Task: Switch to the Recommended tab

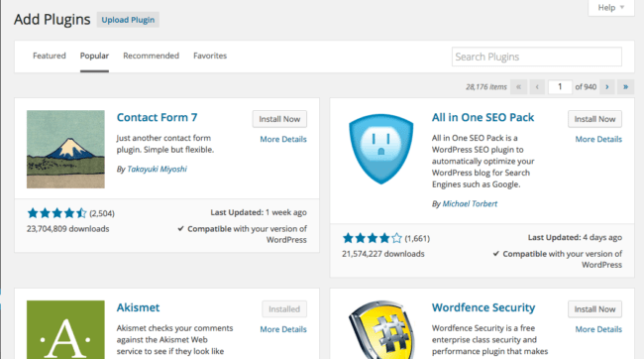Action: [x=152, y=56]
